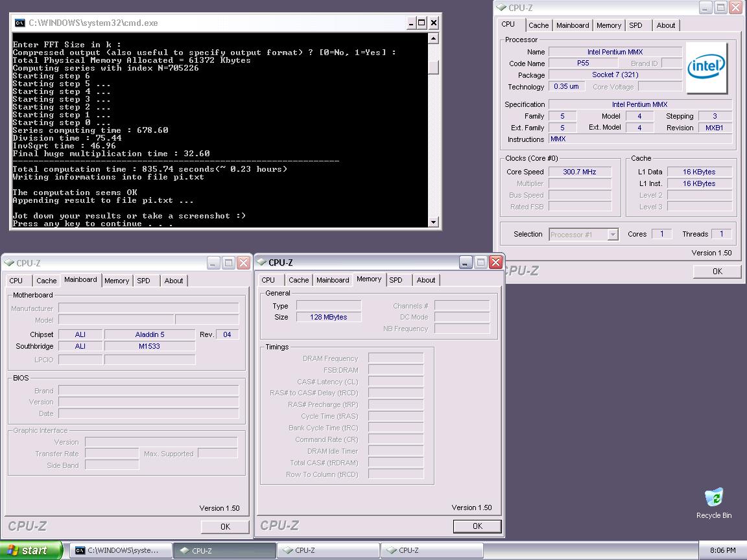
Task: Open Memory tab in top-right CPU-Z window
Action: tap(608, 25)
